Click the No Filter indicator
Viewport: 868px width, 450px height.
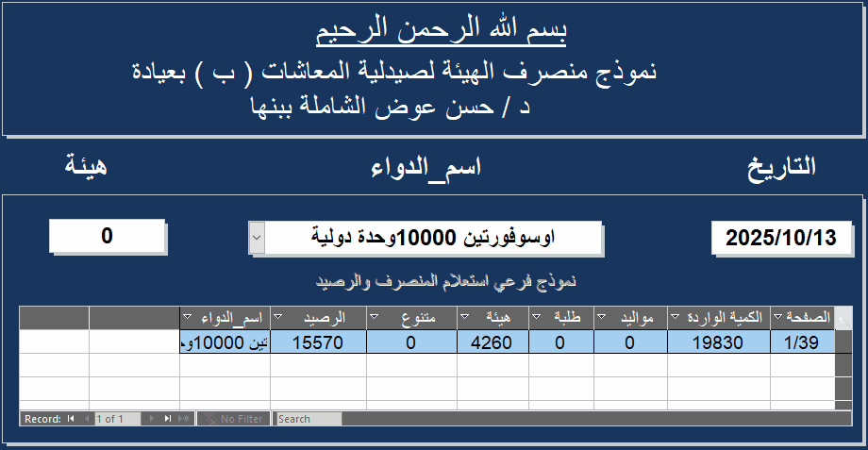point(233,419)
